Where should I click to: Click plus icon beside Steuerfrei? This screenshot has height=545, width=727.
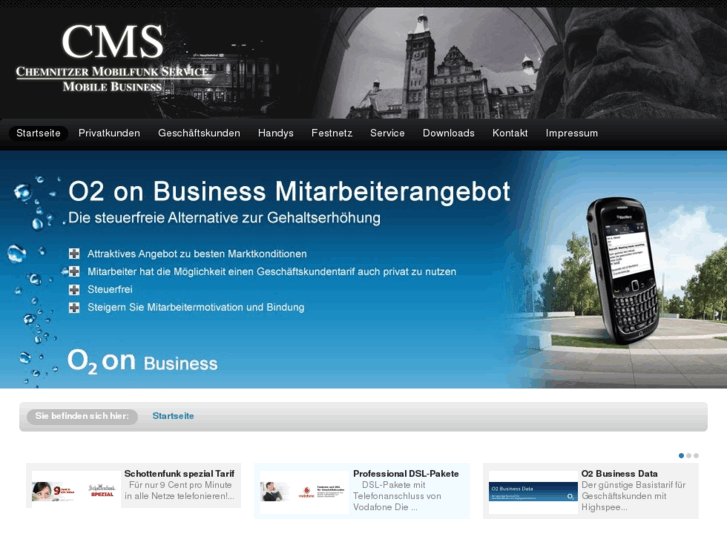point(74,289)
